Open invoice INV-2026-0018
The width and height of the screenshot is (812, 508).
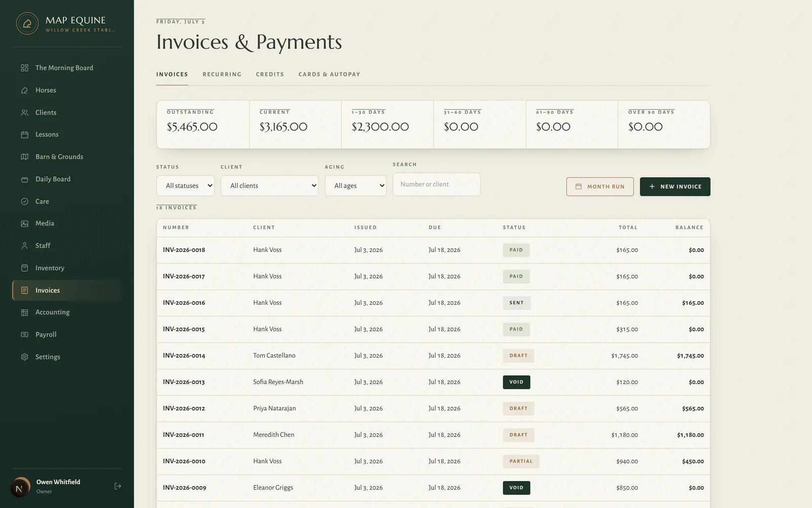pos(433,250)
